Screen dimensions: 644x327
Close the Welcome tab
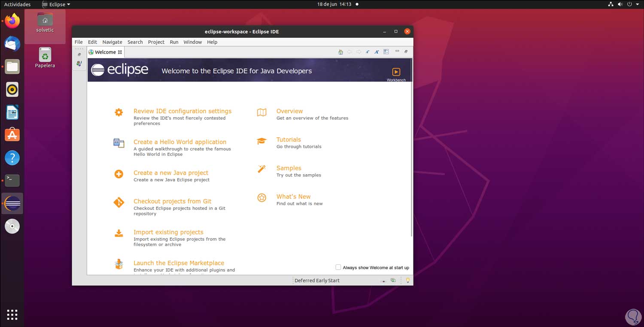coord(120,52)
